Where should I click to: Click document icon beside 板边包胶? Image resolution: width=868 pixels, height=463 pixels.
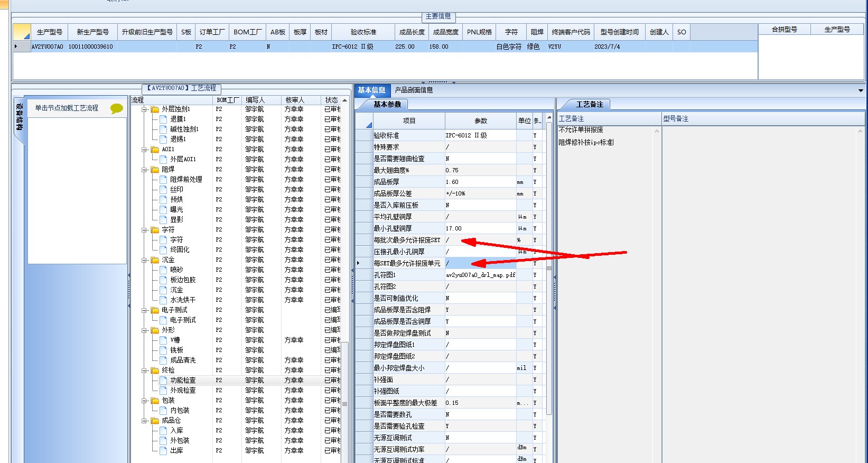coord(163,280)
